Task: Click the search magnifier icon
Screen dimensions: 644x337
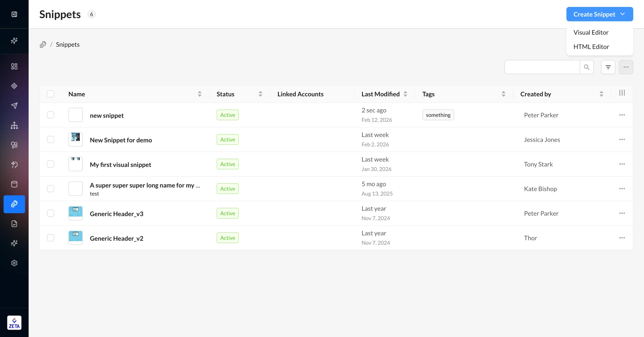Action: (x=586, y=67)
